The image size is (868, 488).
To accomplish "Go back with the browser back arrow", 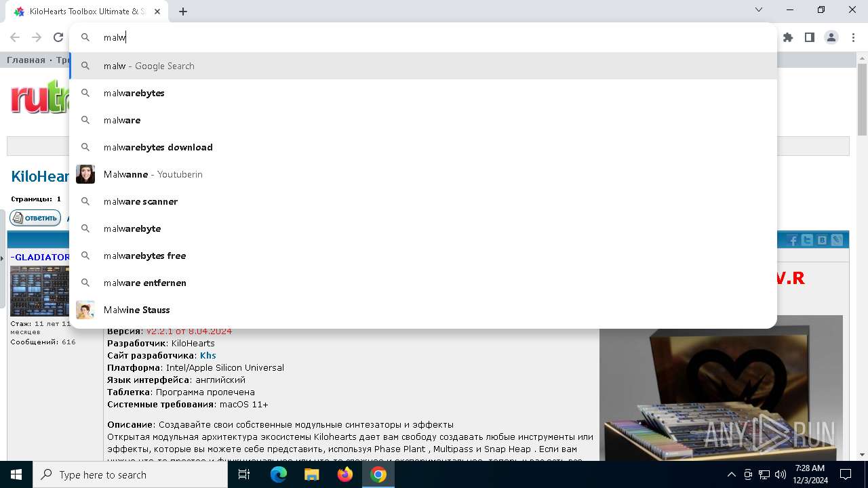I will pos(15,37).
